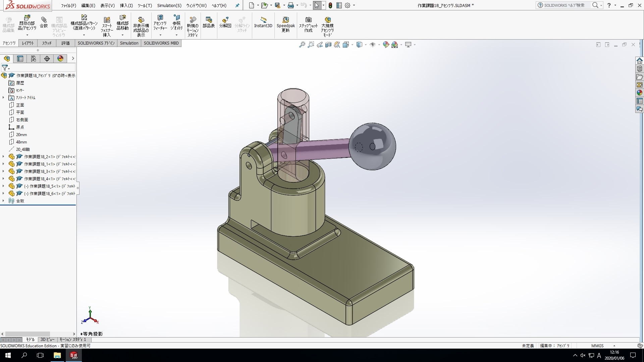The width and height of the screenshot is (644, 362).
Task: Open File Explorer from the Windows taskbar
Action: tap(57, 355)
